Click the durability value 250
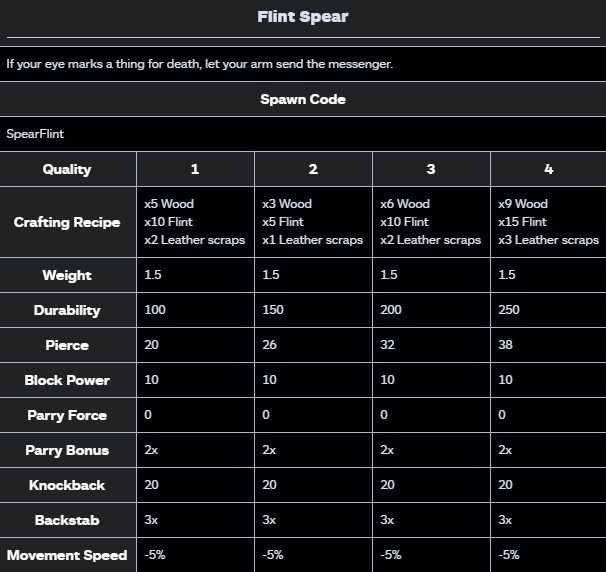 pyautogui.click(x=509, y=310)
